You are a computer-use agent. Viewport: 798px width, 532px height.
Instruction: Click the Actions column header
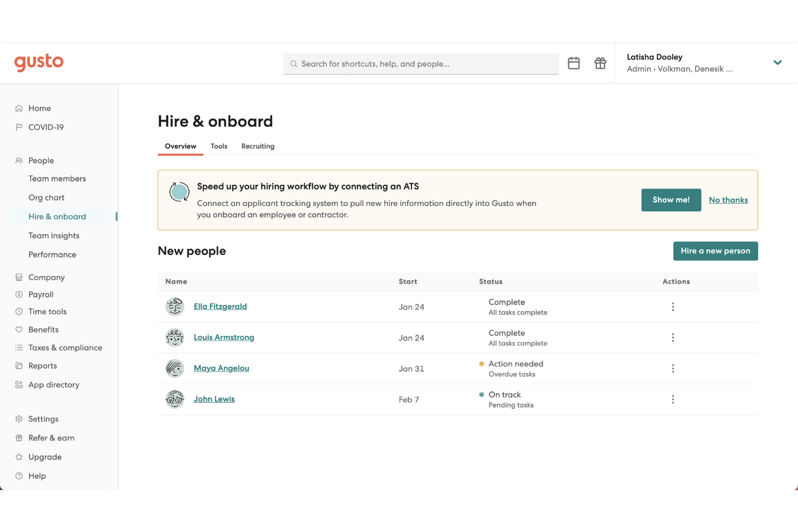(x=676, y=282)
